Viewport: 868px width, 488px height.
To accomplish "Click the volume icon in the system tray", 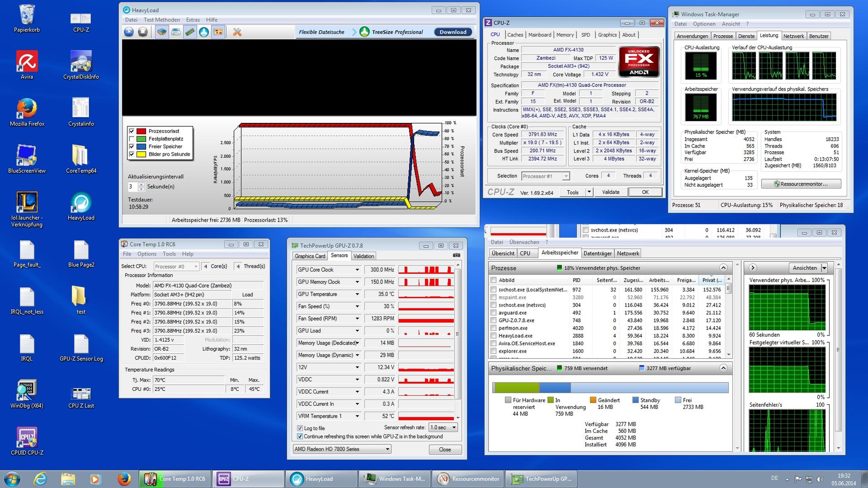I will click(x=820, y=479).
